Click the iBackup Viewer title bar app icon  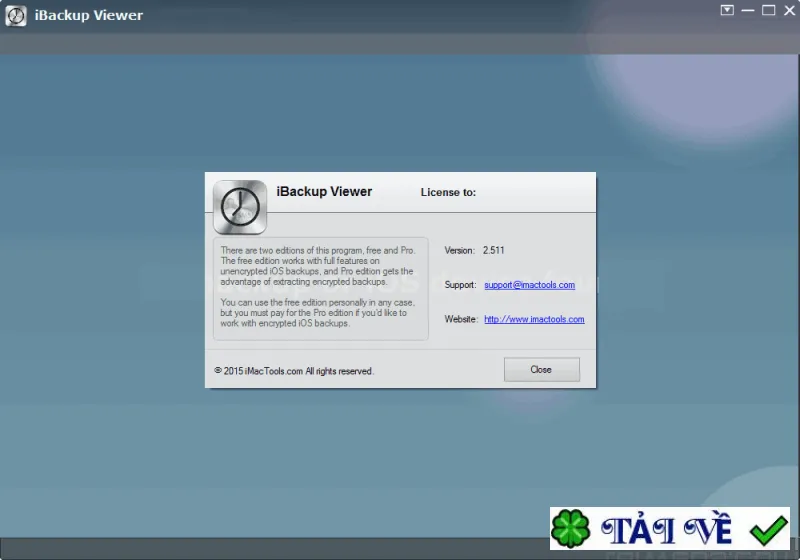pyautogui.click(x=16, y=16)
